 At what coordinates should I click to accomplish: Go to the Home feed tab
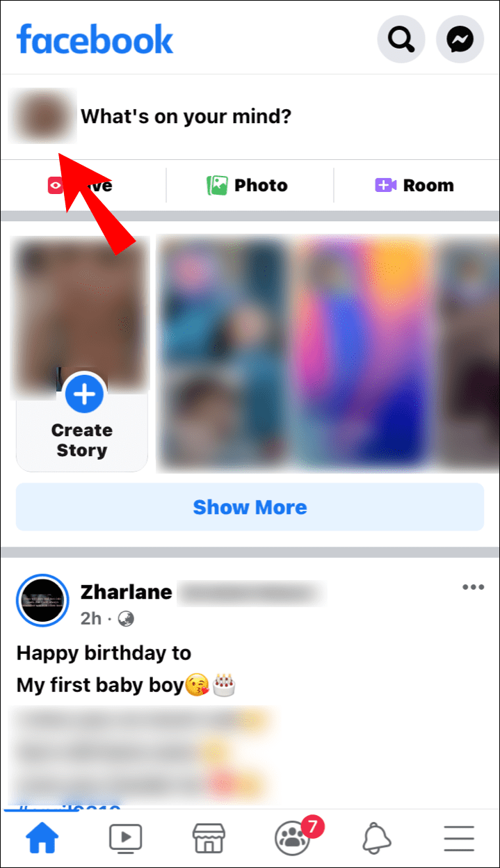coord(42,837)
